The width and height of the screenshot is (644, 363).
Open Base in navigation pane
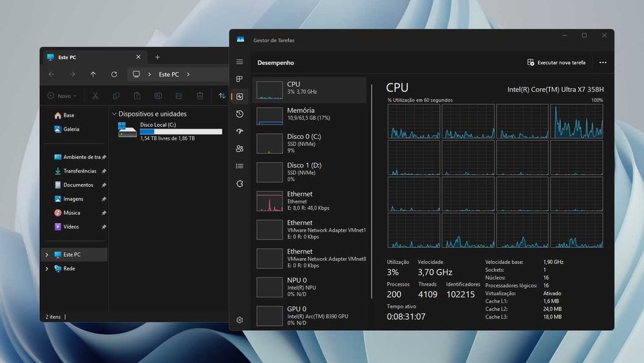[64, 115]
